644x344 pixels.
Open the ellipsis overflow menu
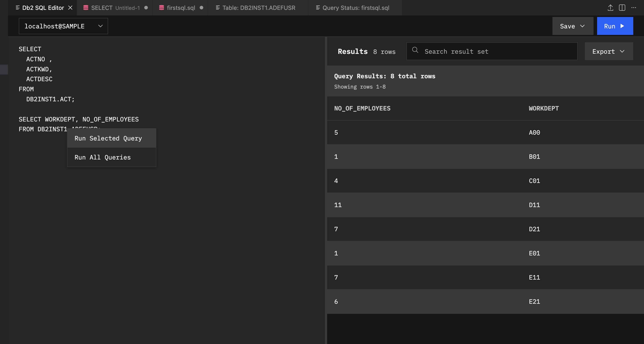(x=634, y=8)
